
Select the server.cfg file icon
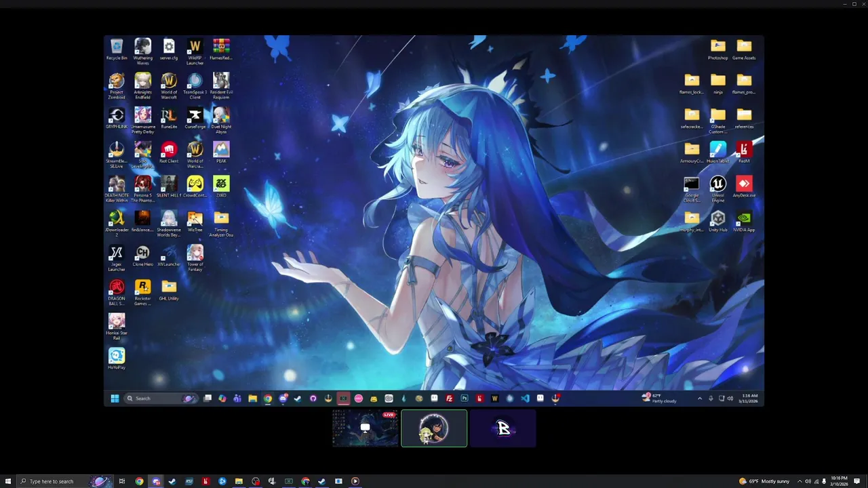[x=169, y=49]
